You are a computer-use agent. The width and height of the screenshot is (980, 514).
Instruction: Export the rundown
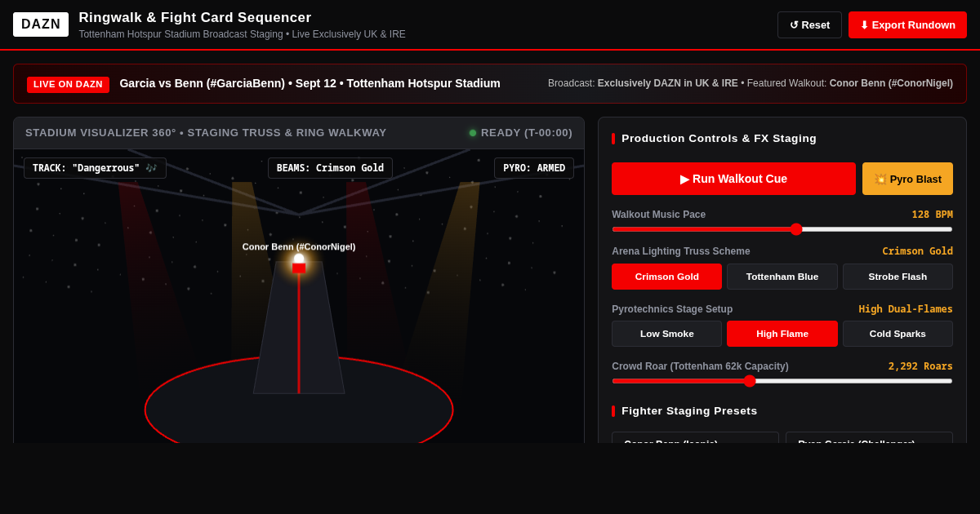[x=907, y=24]
